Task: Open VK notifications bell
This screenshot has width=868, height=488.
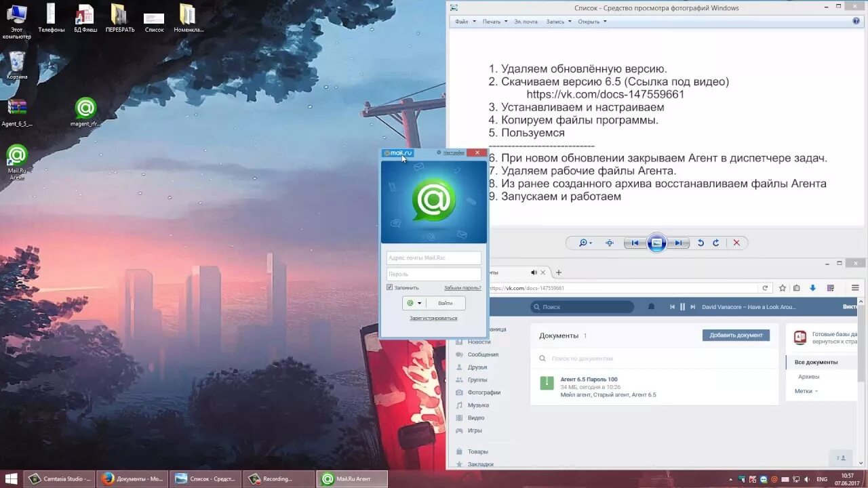Action: click(652, 307)
